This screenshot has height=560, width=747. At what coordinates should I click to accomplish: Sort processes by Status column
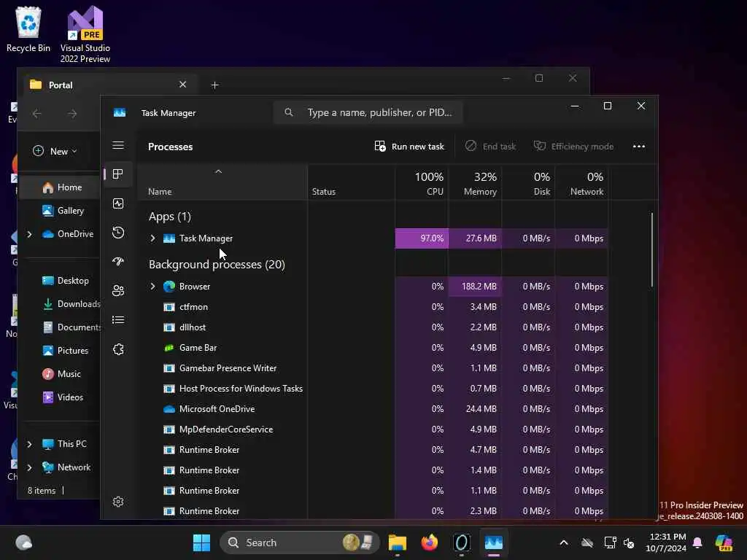(x=351, y=183)
